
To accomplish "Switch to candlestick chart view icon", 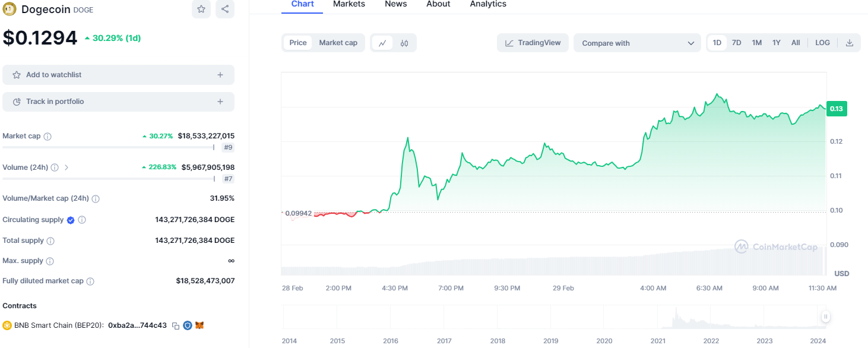I will pyautogui.click(x=404, y=43).
